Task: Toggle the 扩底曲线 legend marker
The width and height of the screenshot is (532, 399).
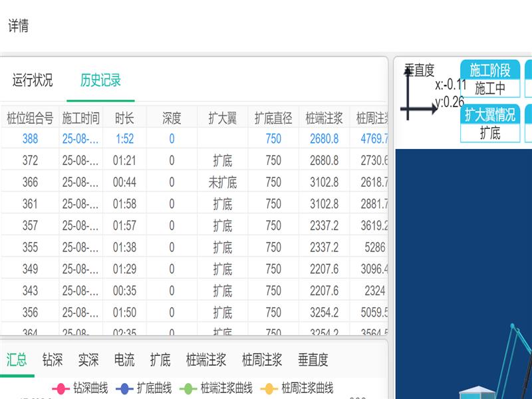Action: 125,388
